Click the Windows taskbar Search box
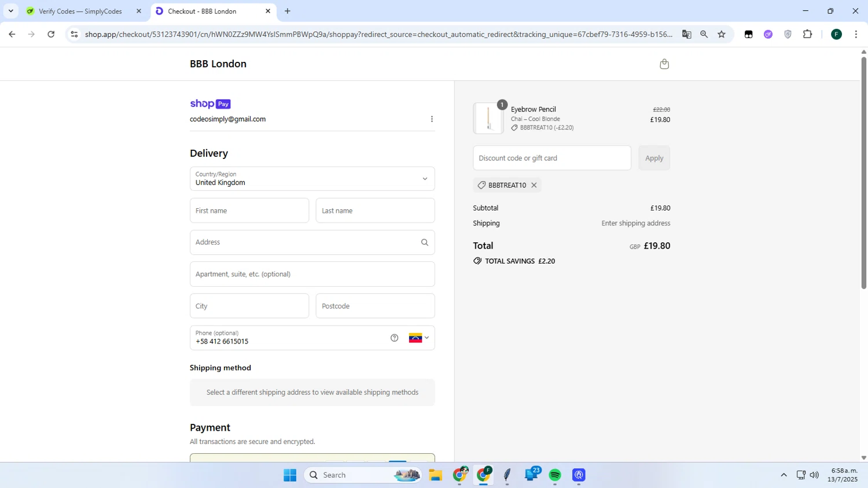The image size is (868, 488). coord(363,475)
